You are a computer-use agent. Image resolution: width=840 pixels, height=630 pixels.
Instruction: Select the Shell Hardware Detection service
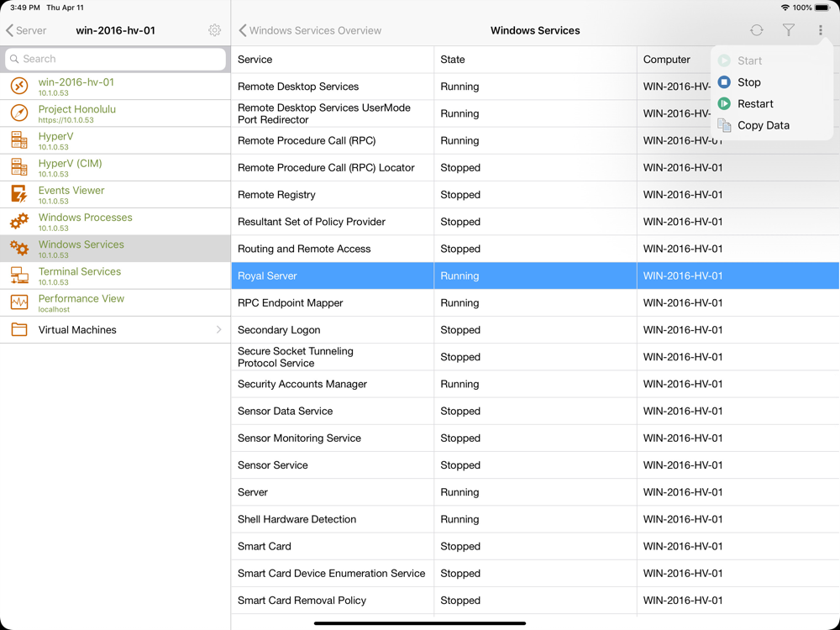coord(535,519)
